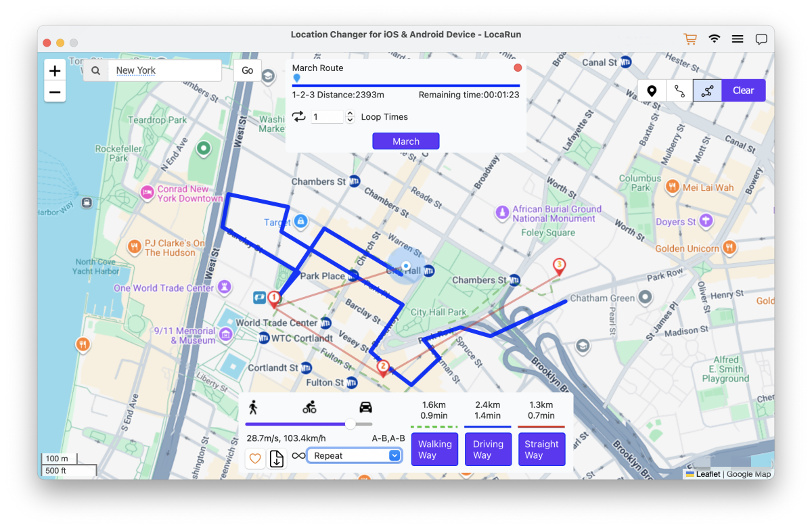Image resolution: width=812 pixels, height=529 pixels.
Task: Close the March Route panel
Action: pos(518,68)
